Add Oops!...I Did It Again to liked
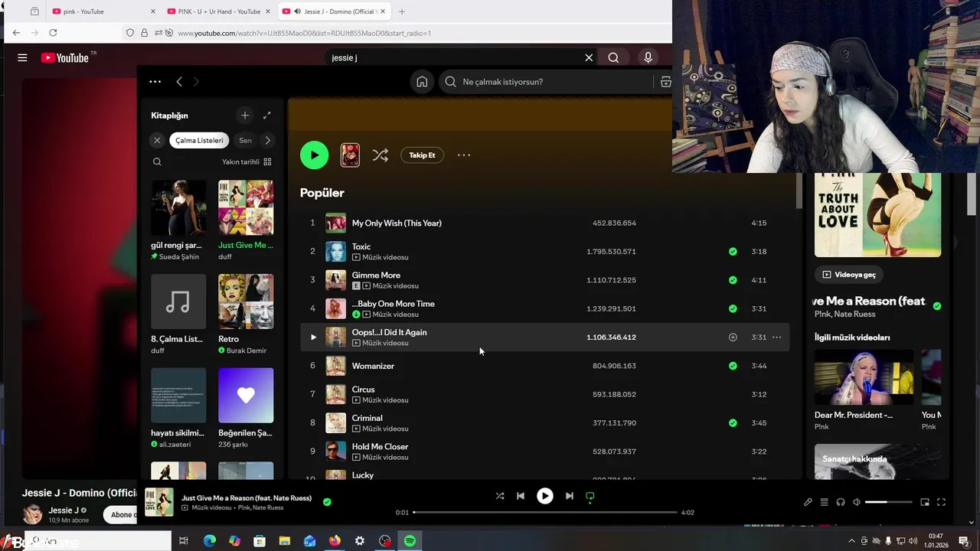The width and height of the screenshot is (980, 551). [733, 337]
